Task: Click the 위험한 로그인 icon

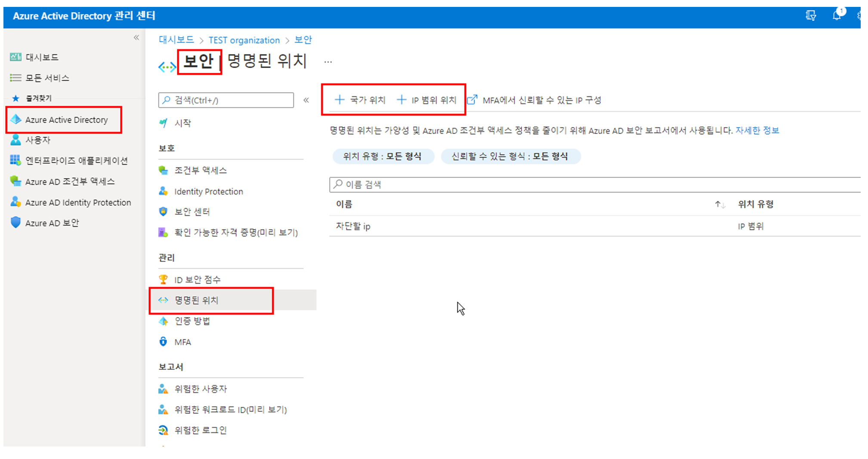Action: [163, 430]
